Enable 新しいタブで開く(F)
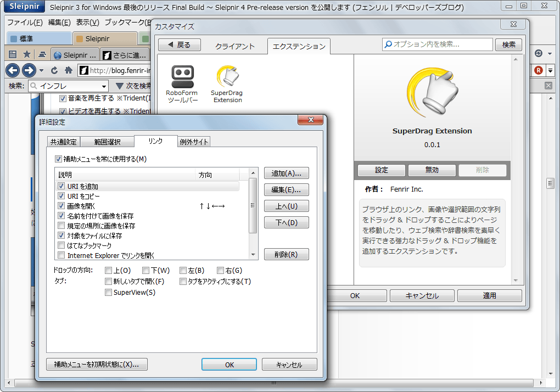The height and width of the screenshot is (392, 560). coord(108,281)
